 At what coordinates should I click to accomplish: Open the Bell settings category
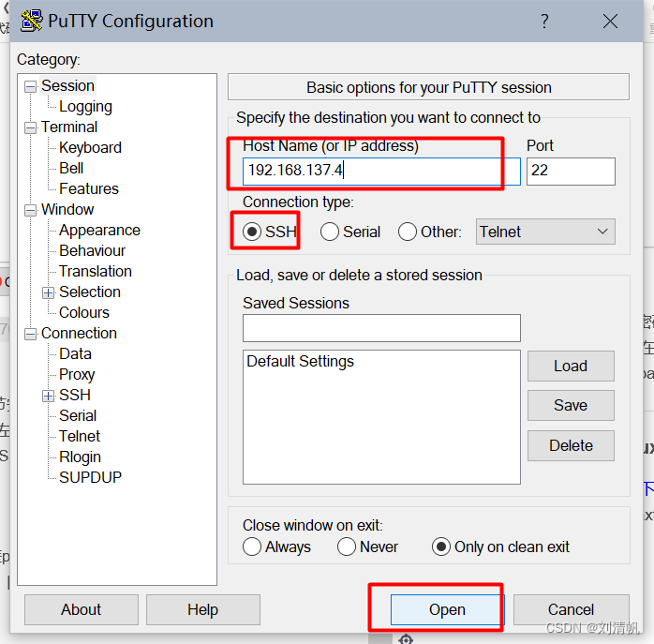point(71,168)
